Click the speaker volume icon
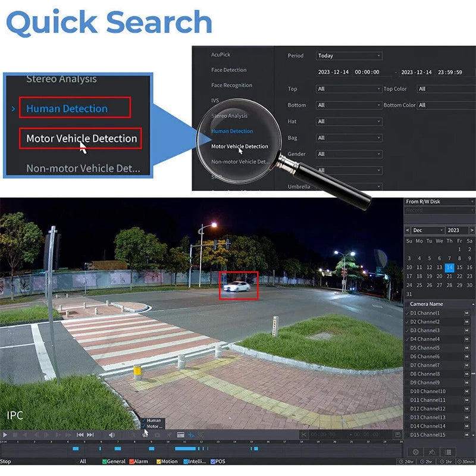The image size is (476, 476). point(112,435)
